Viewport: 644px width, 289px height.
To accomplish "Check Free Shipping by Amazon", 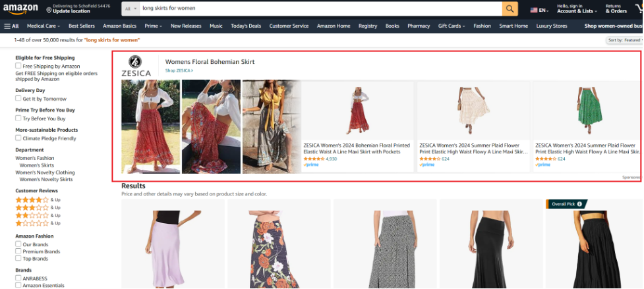I will pos(18,66).
